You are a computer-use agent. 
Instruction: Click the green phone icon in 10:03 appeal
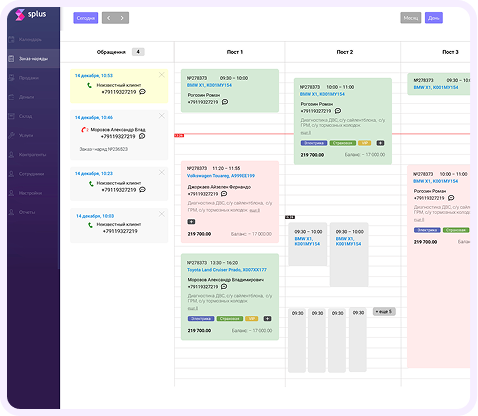pos(90,225)
